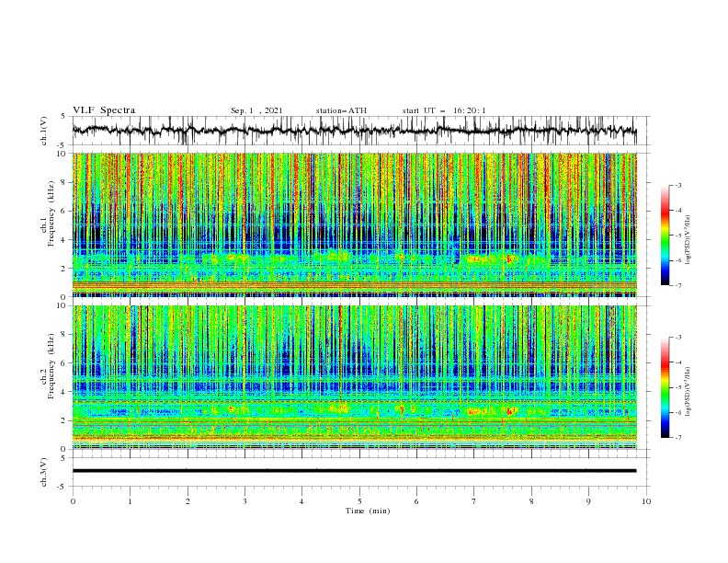Click the "station=ATH" label
Viewport: 728px width, 563px height.
point(341,110)
